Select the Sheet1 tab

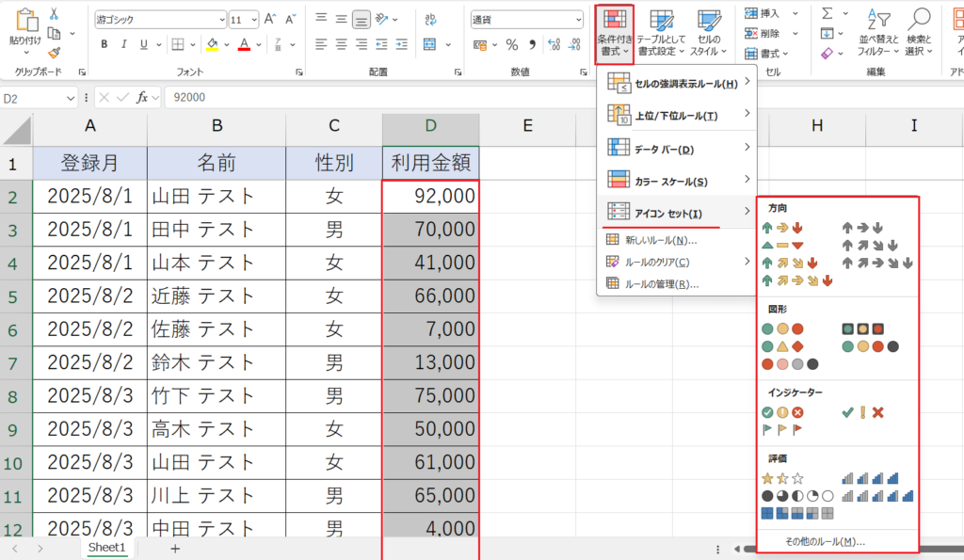click(106, 547)
